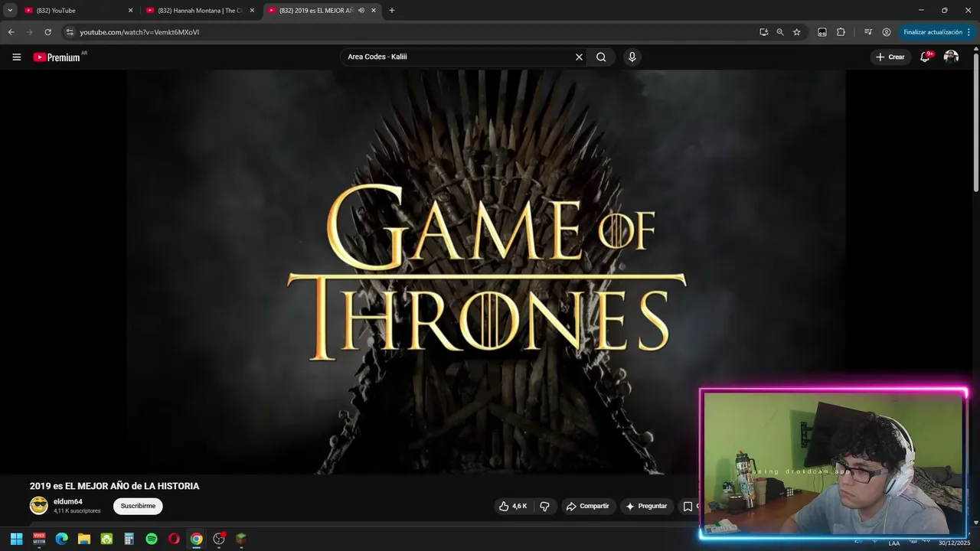980x551 pixels.
Task: Open the media controls music-note icon
Action: 867,32
